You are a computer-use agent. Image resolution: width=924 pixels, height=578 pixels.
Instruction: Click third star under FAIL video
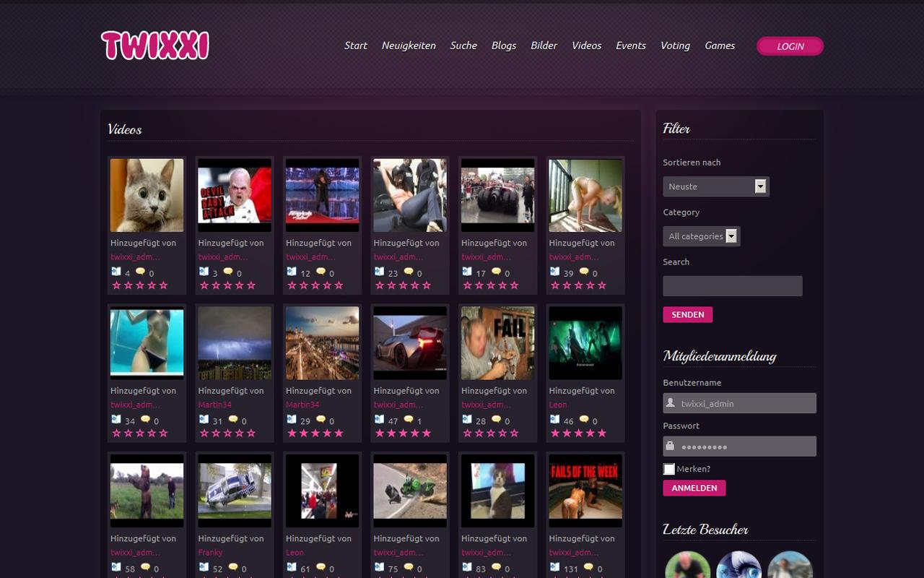[491, 433]
